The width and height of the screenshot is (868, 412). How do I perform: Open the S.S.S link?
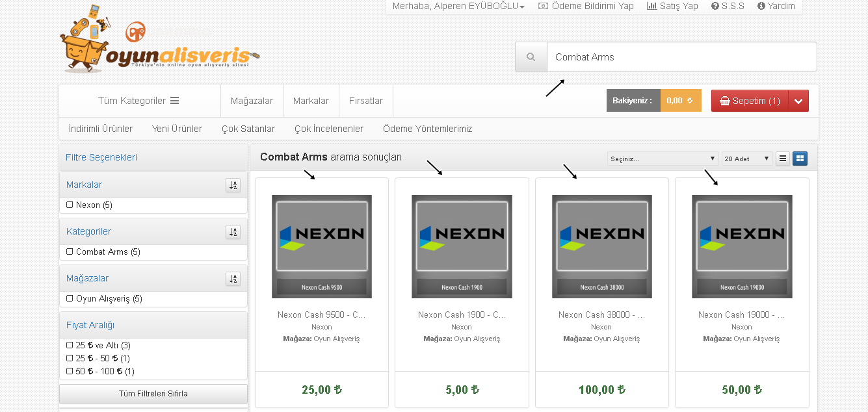click(x=728, y=6)
